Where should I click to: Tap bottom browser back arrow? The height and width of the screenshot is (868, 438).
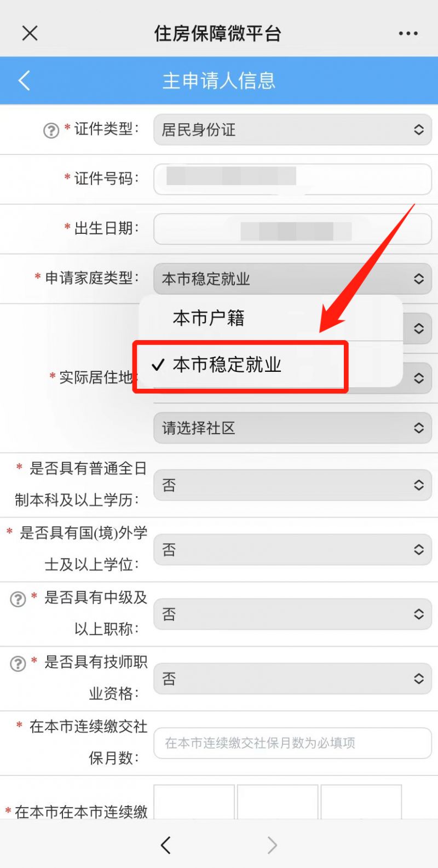coord(166,845)
